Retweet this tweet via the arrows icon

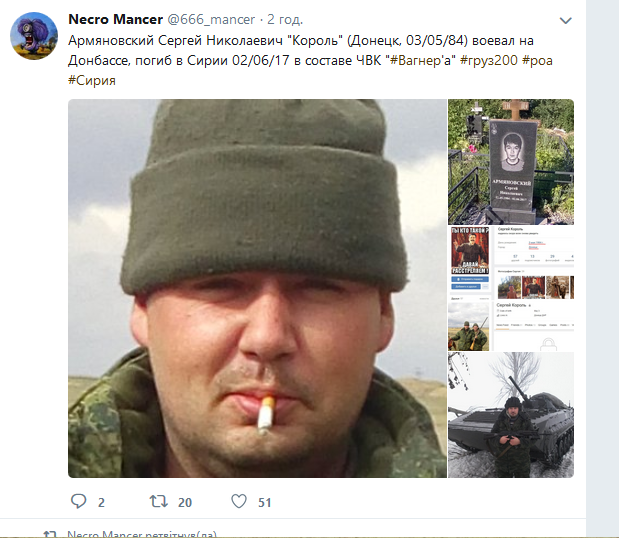(159, 502)
